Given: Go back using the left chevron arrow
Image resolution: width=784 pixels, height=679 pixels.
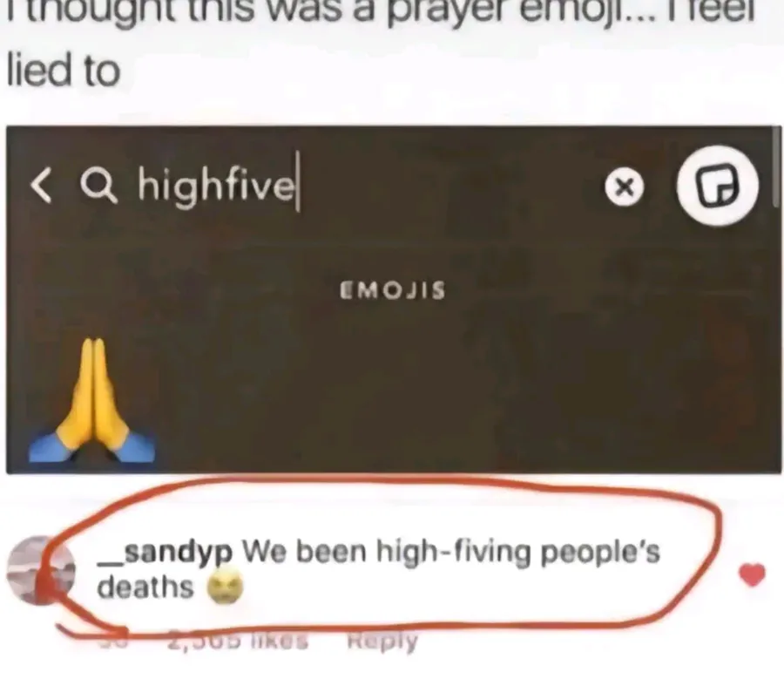Looking at the screenshot, I should coord(41,185).
